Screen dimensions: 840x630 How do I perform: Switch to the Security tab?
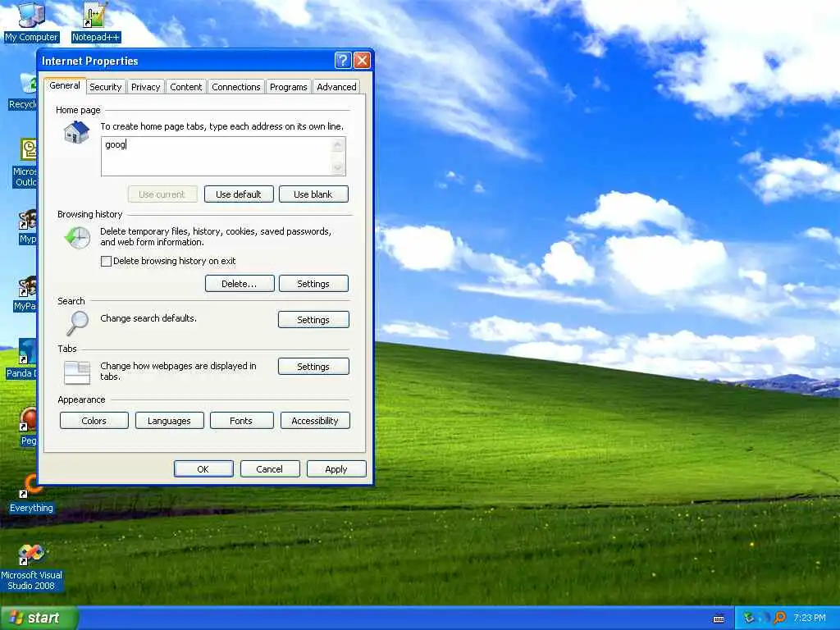(x=106, y=87)
